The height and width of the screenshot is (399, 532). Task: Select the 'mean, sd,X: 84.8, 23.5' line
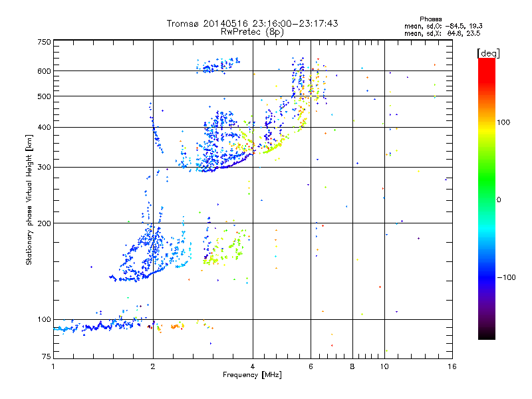(442, 33)
